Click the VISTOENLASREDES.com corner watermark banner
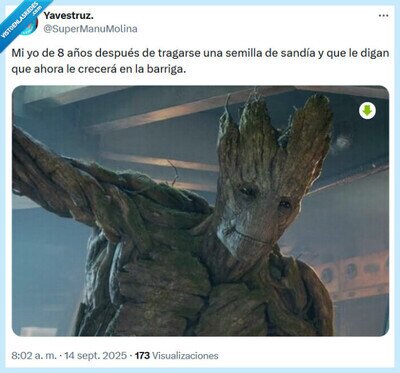The image size is (400, 373). point(21,21)
